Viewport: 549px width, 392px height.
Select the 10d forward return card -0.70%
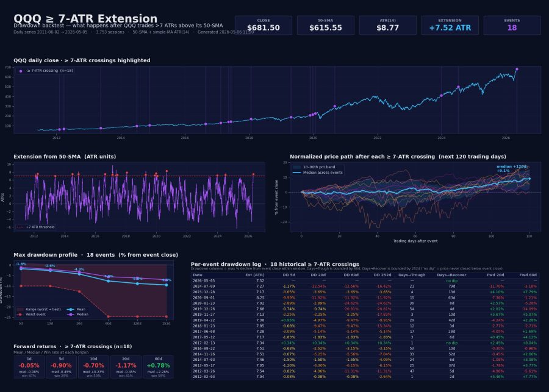pyautogui.click(x=93, y=367)
